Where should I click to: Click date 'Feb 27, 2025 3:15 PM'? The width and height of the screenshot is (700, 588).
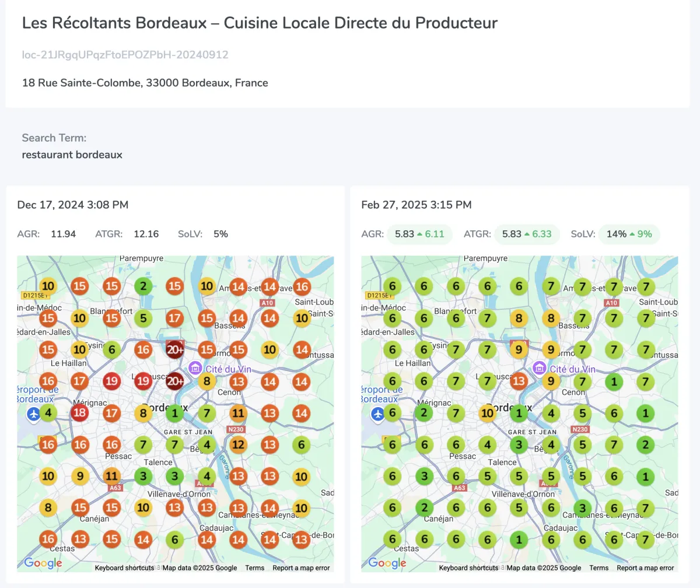point(416,205)
